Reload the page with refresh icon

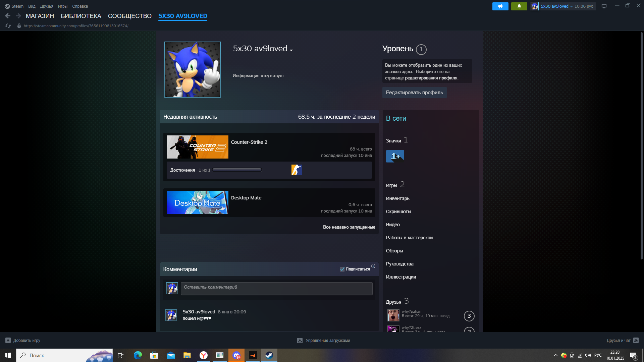coord(8,26)
